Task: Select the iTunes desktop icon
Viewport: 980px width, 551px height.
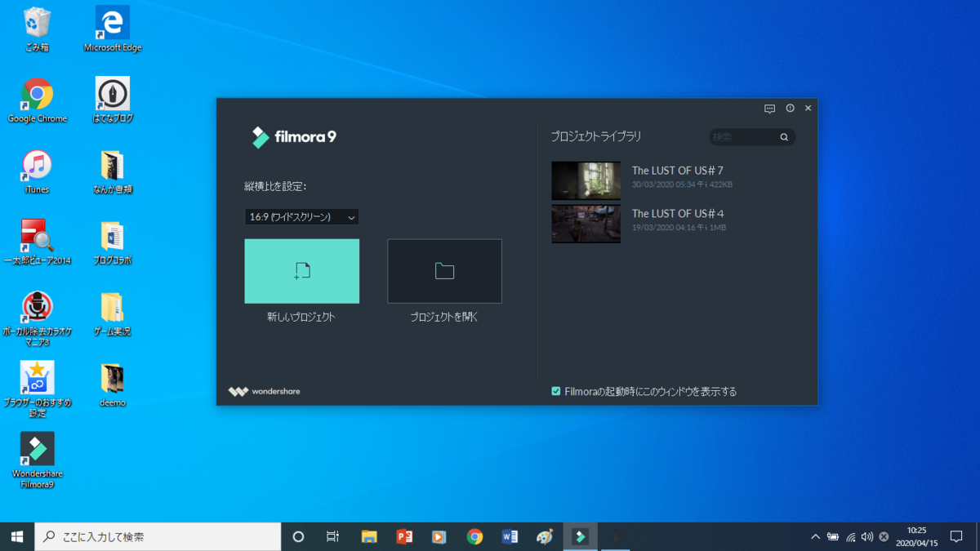Action: 37,171
